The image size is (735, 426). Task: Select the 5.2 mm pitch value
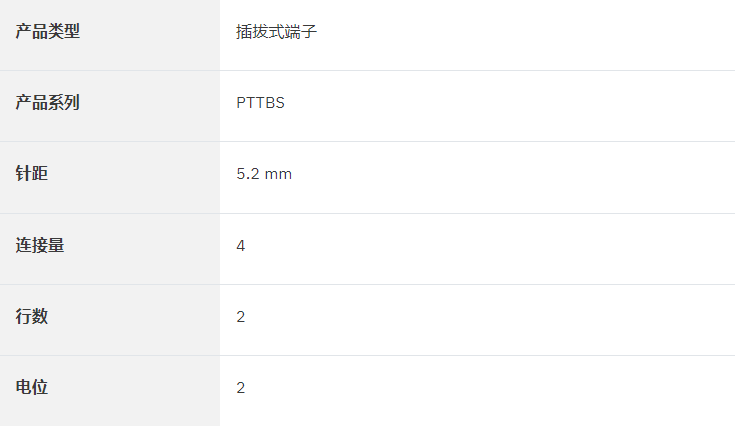point(264,174)
